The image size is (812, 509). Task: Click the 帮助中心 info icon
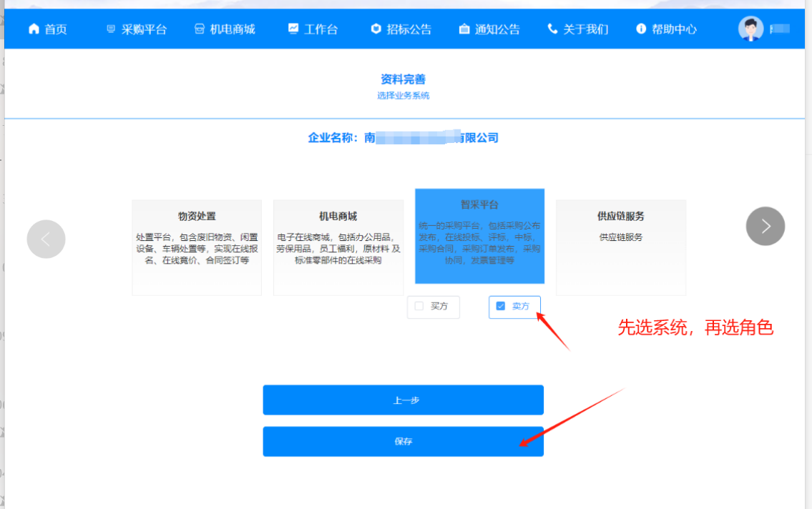(x=641, y=29)
